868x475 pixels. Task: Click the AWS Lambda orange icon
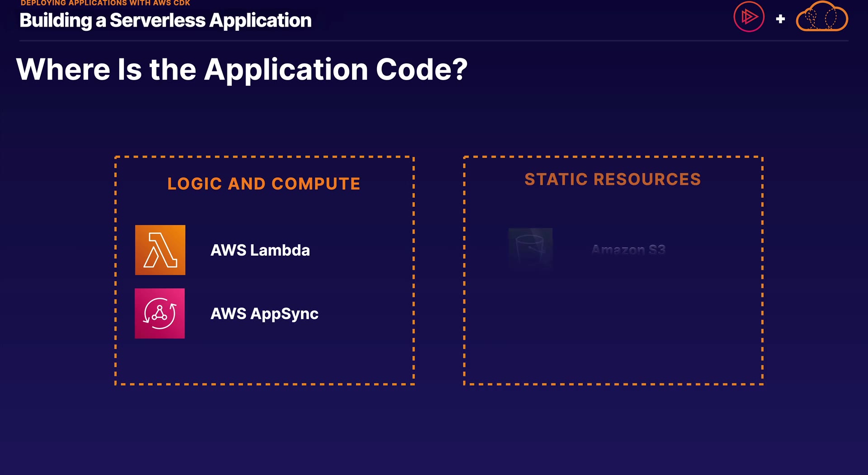160,250
